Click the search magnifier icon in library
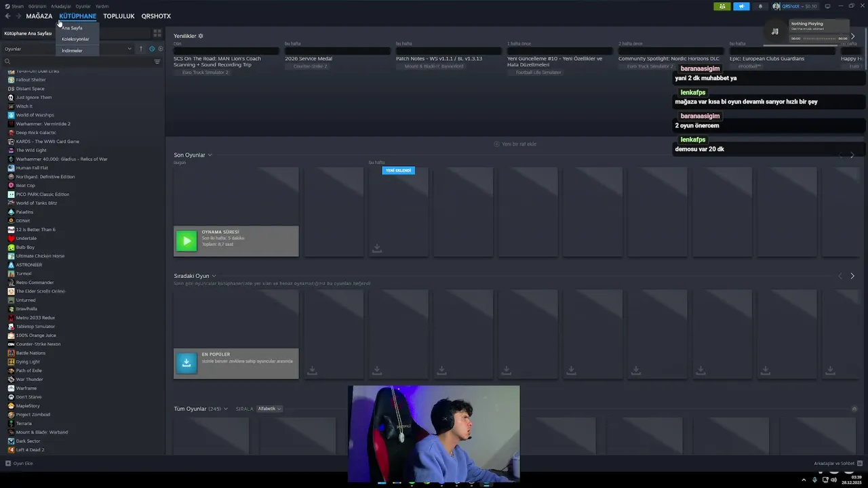 tap(7, 62)
